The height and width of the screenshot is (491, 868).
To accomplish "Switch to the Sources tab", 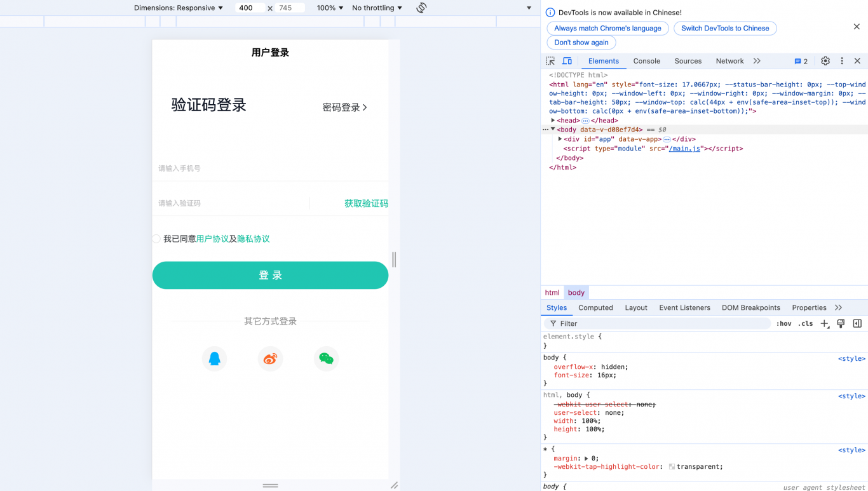I will pos(688,61).
